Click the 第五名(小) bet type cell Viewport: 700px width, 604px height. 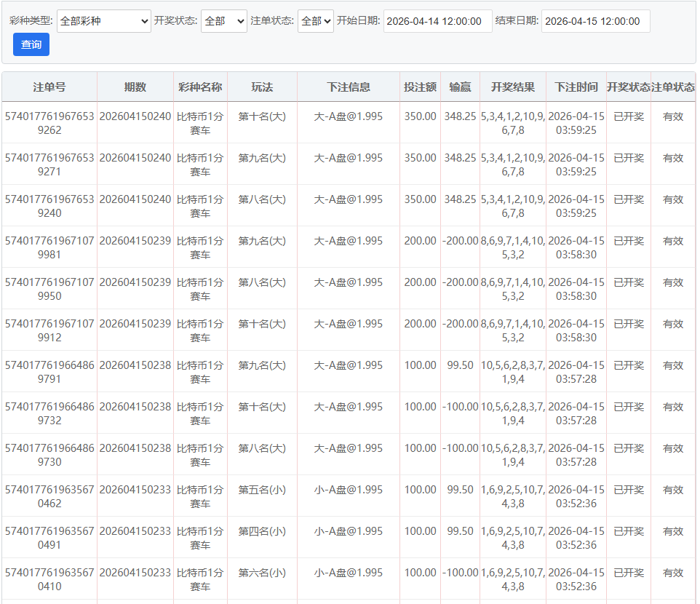coord(262,490)
